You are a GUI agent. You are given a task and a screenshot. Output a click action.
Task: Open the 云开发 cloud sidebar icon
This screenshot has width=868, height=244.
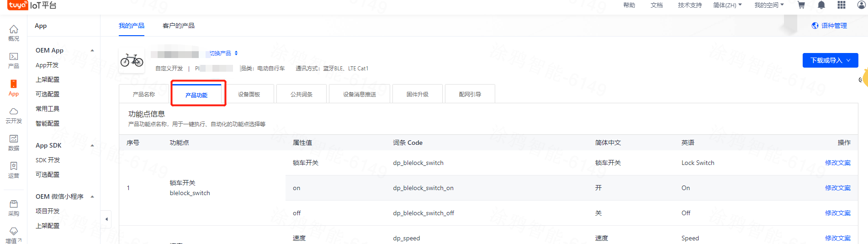pos(14,116)
